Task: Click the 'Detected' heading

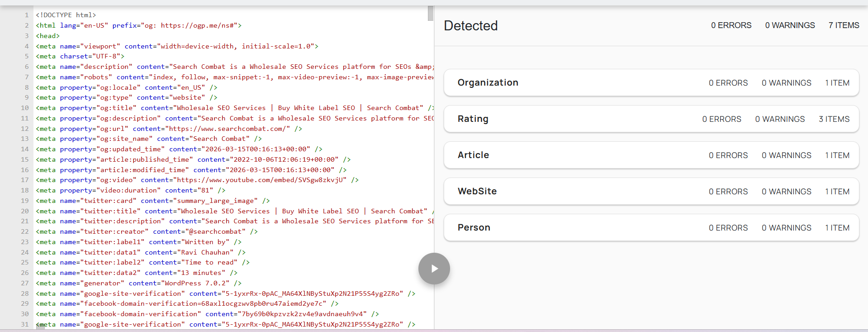Action: point(470,26)
